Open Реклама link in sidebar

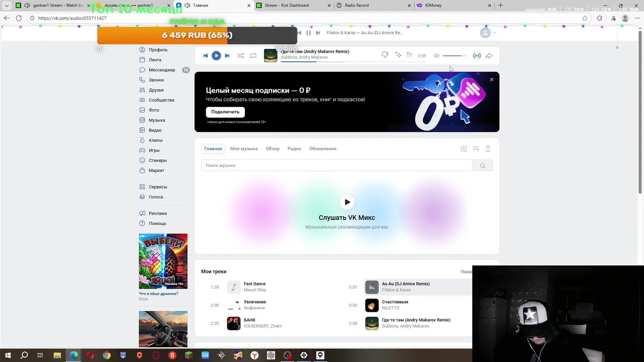pyautogui.click(x=157, y=213)
